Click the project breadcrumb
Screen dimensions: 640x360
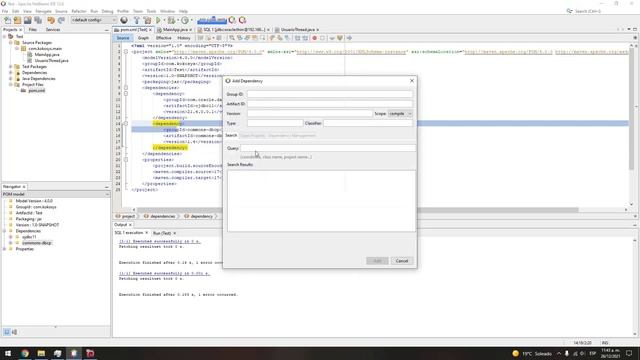[x=128, y=216]
